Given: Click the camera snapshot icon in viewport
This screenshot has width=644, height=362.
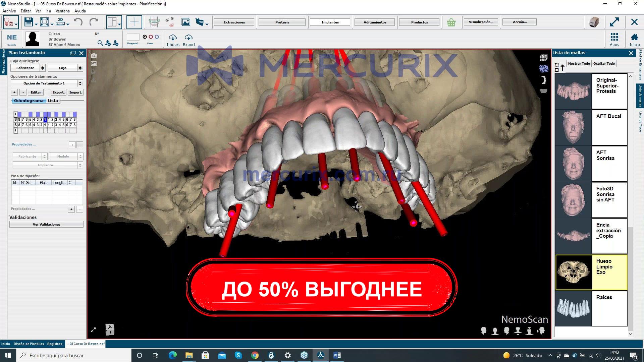Looking at the screenshot, I should pyautogui.click(x=94, y=56).
